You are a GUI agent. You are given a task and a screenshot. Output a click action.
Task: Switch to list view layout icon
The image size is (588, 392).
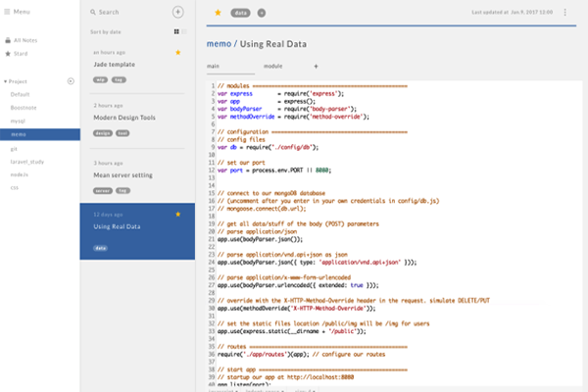click(x=184, y=32)
